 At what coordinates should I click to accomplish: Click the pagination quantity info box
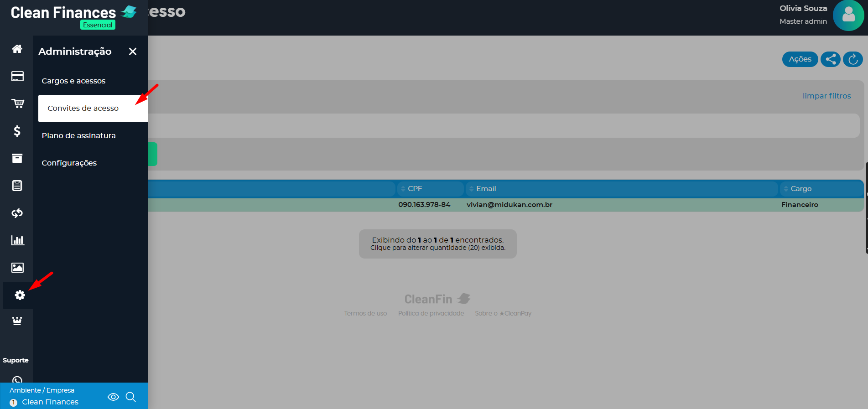[x=437, y=243]
